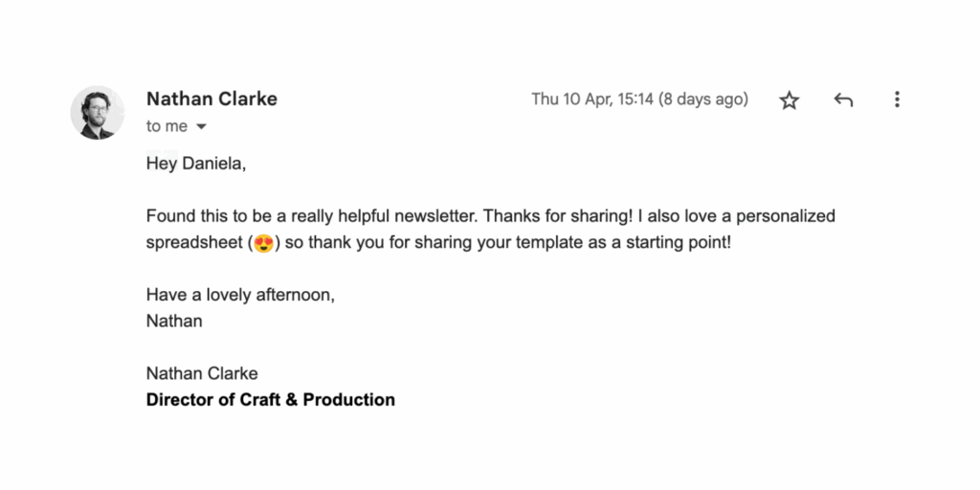The width and height of the screenshot is (980, 490).
Task: Click Nathan Clarke's profile photo
Action: [98, 113]
